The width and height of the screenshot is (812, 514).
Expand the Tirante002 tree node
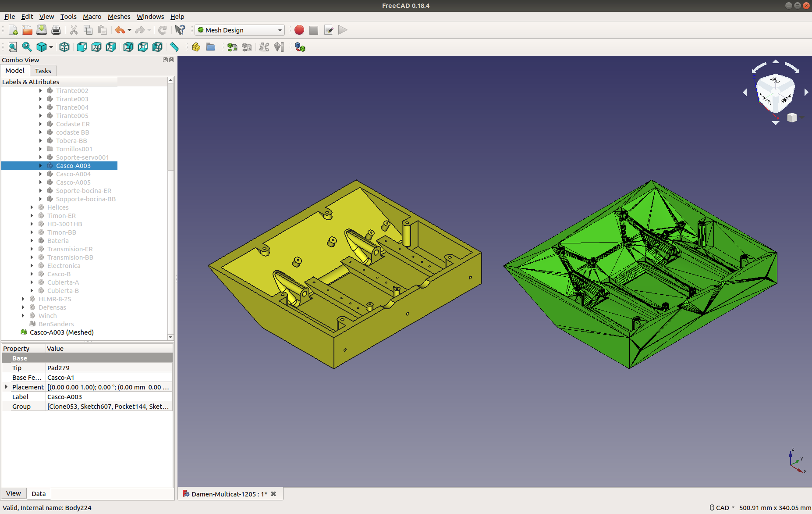tap(40, 91)
